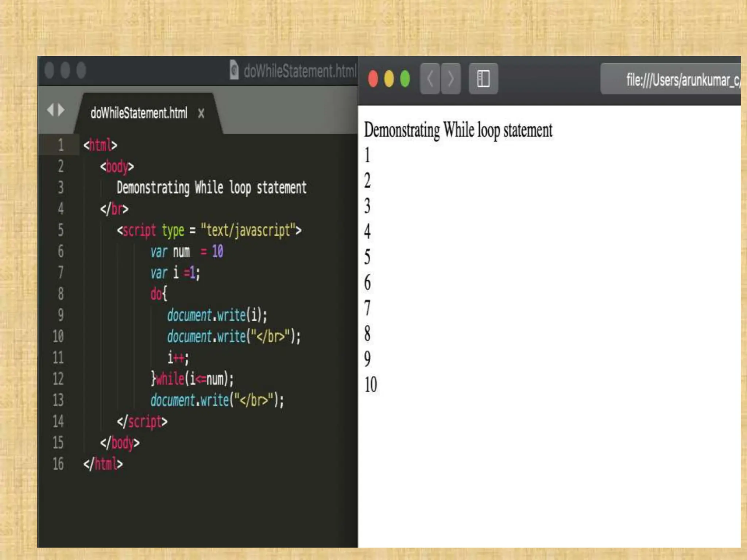Screen dimensions: 747x560
Task: Click line number 8 in the gutter
Action: point(61,293)
